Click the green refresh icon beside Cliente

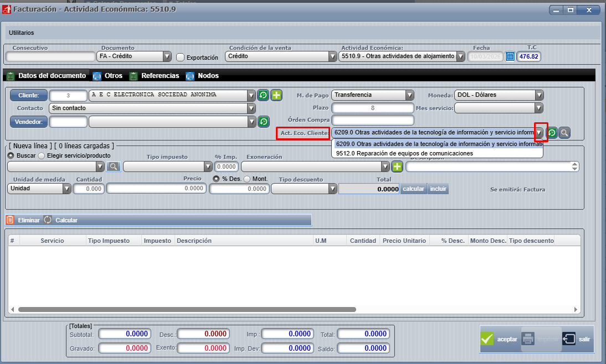click(264, 95)
